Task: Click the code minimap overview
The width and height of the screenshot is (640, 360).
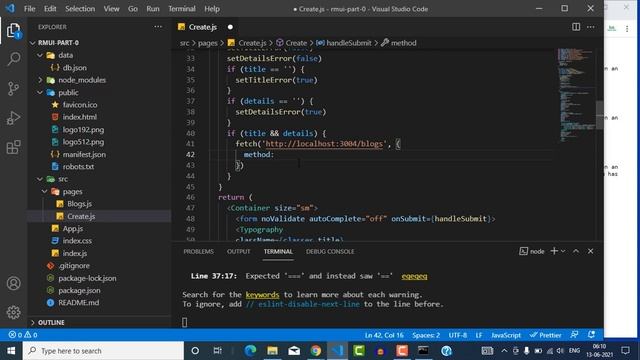Action: [x=576, y=95]
